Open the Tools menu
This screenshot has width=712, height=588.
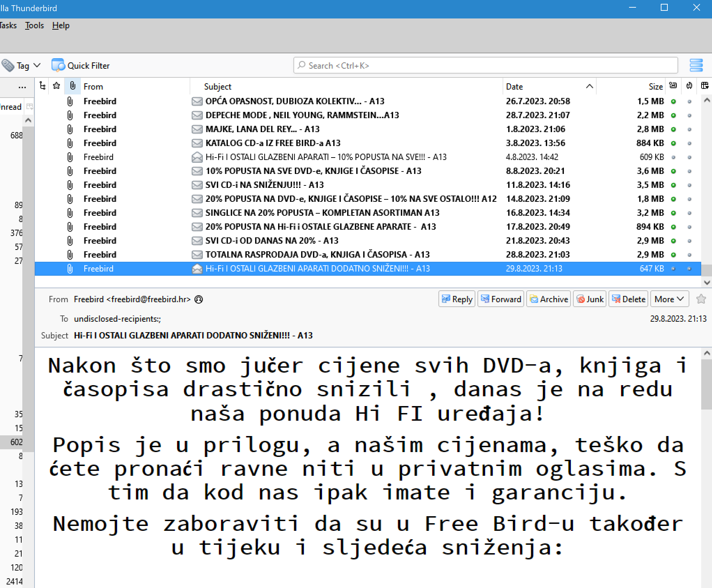pos(34,25)
